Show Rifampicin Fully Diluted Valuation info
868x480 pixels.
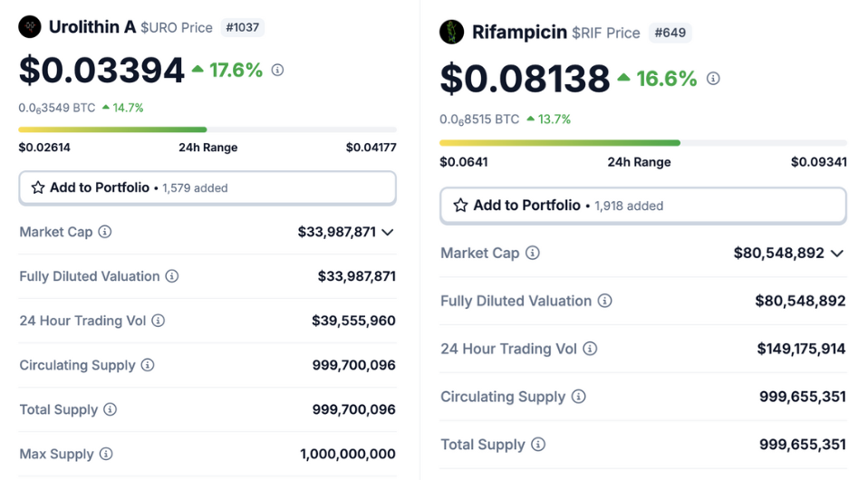tap(604, 301)
